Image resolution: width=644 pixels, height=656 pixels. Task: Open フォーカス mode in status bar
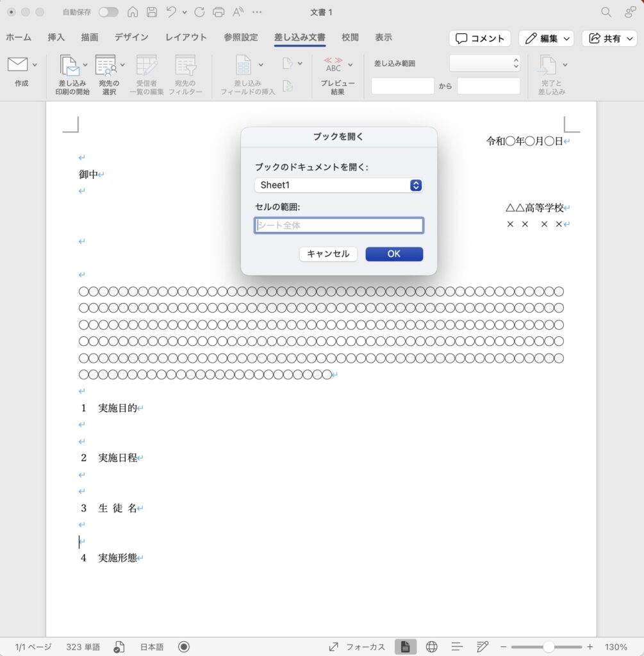pyautogui.click(x=357, y=646)
